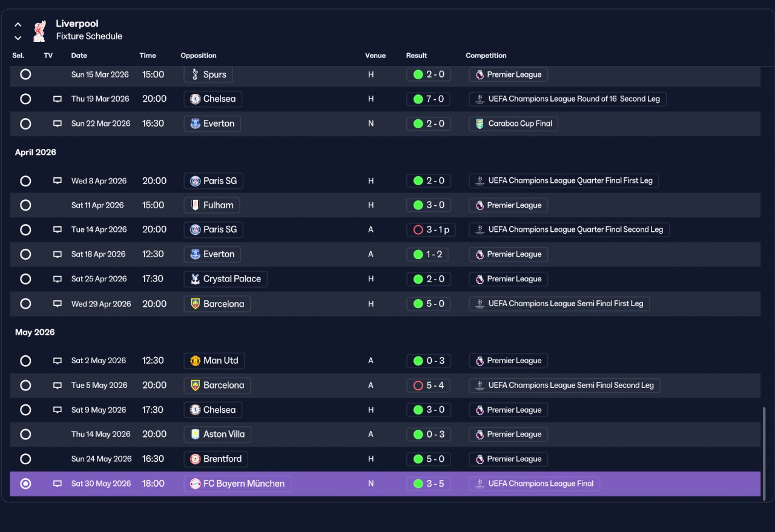Open Champions League Semi Final First Leg
This screenshot has height=532, width=775.
[x=559, y=304]
